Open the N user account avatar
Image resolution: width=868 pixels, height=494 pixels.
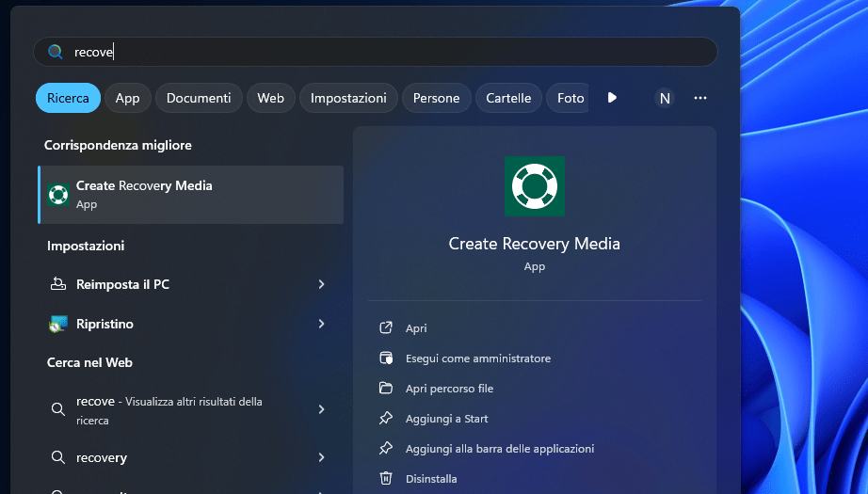point(665,98)
